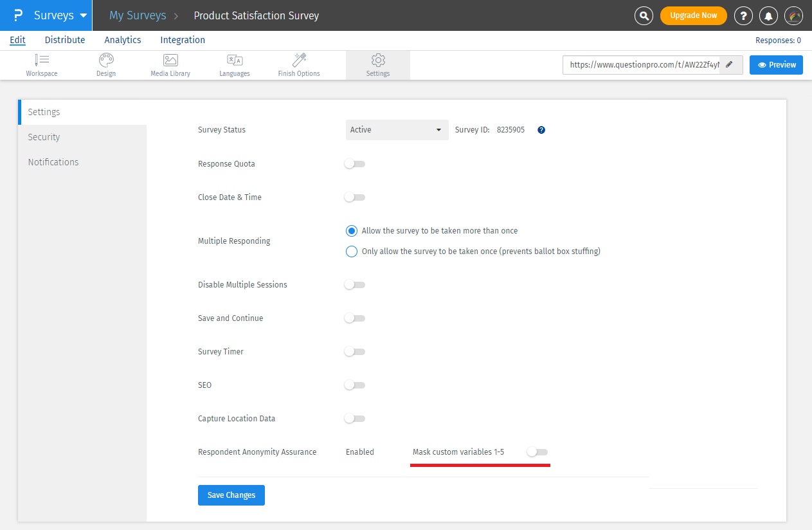Open the Languages settings
Image resolution: width=812 pixels, height=530 pixels.
click(x=234, y=64)
